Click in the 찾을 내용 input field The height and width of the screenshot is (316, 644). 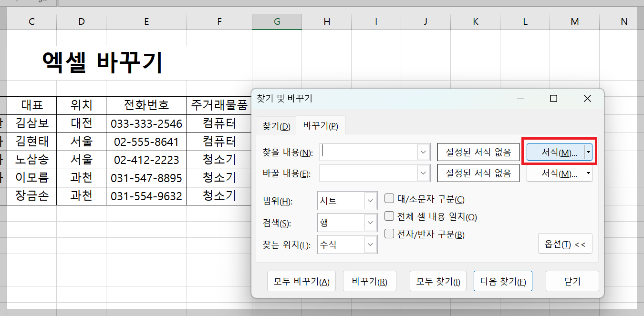pos(372,152)
